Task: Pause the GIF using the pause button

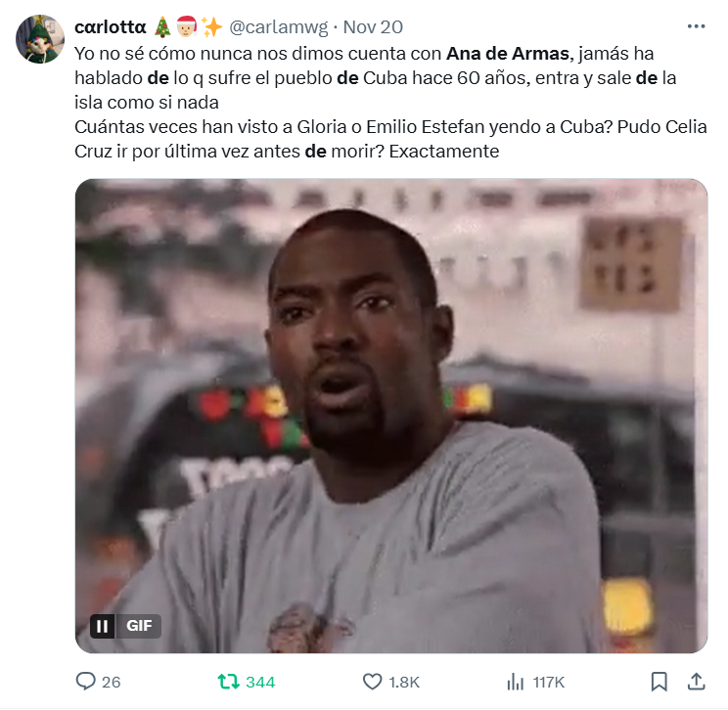Action: (x=102, y=626)
